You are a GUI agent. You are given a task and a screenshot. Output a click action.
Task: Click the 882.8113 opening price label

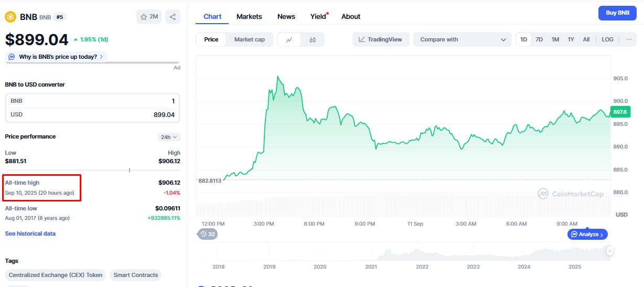tap(210, 180)
